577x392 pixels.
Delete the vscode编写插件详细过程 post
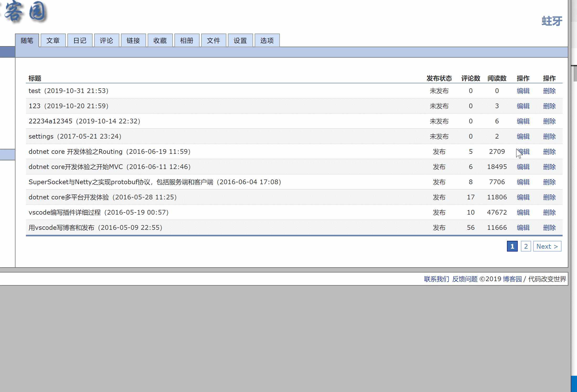pyautogui.click(x=549, y=213)
